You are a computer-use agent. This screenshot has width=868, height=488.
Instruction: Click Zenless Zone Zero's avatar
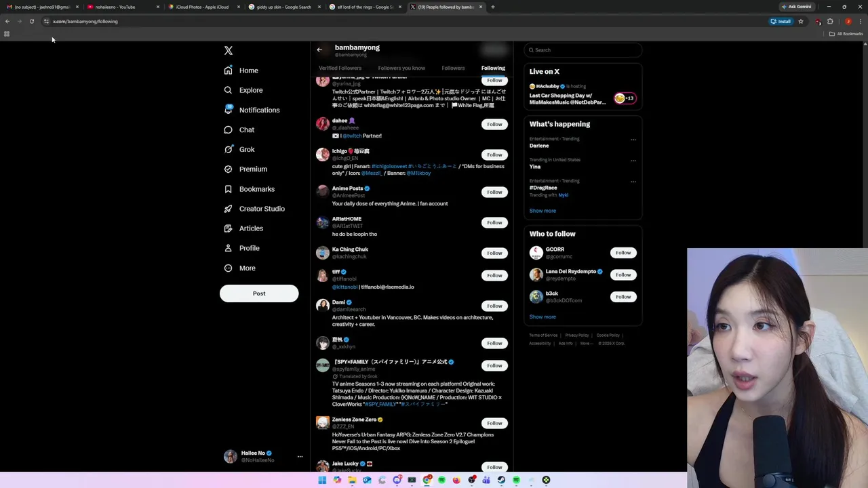pos(323,423)
